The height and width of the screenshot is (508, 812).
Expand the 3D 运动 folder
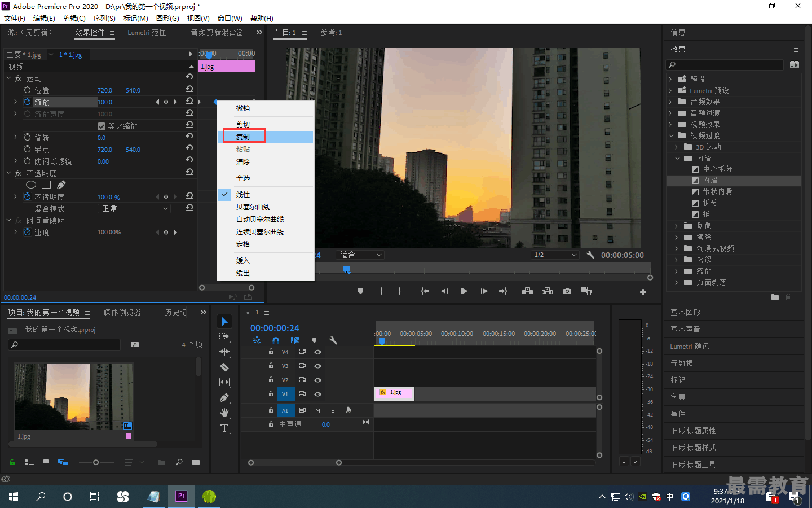[x=677, y=147]
